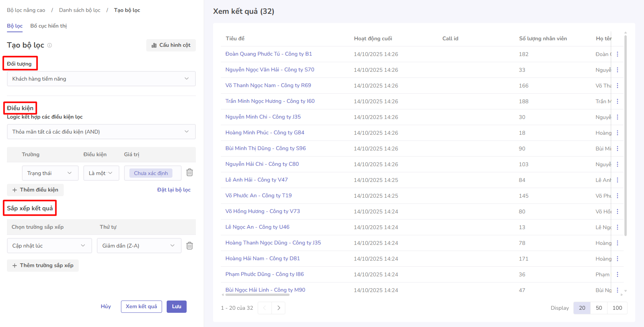The height and width of the screenshot is (327, 644).
Task: Click the info icon beside Tạo bộ lọc
Action: point(50,45)
